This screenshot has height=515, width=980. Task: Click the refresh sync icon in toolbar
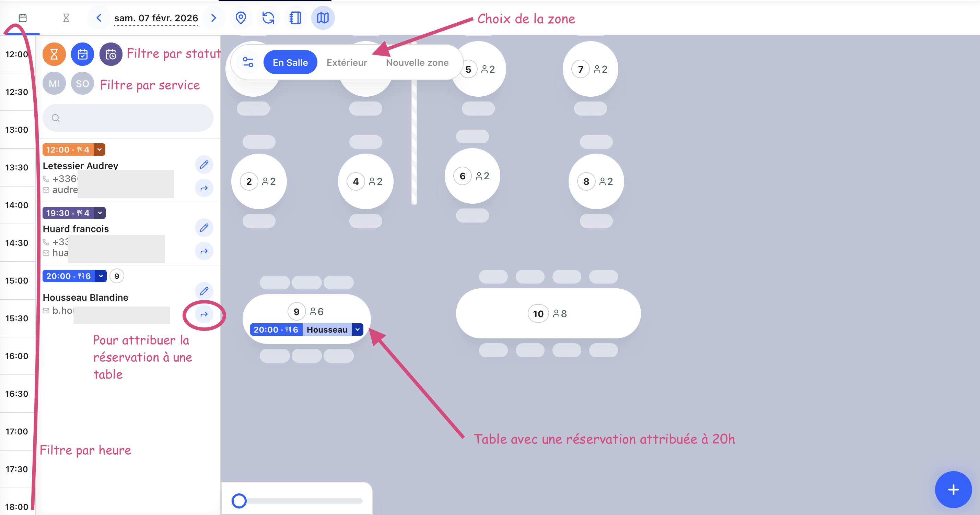click(x=268, y=18)
